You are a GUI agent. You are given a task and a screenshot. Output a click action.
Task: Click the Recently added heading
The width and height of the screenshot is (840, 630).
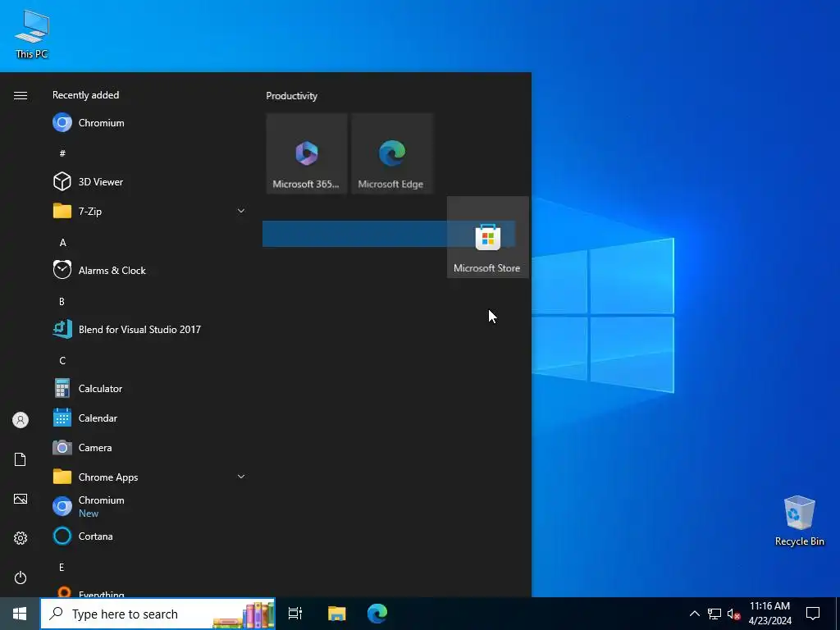(85, 95)
